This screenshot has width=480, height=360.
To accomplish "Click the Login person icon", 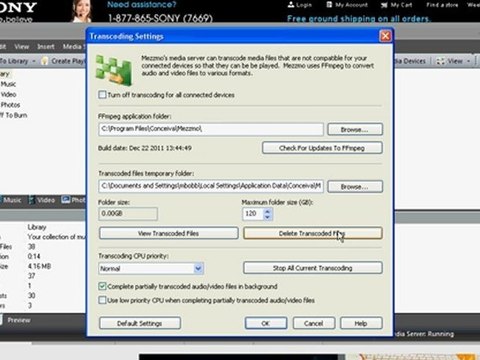I will tap(291, 5).
